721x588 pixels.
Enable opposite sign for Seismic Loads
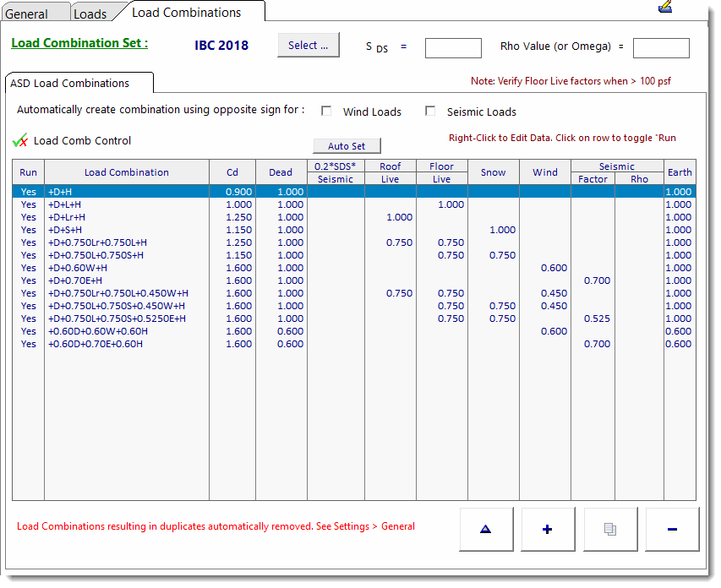(x=430, y=112)
